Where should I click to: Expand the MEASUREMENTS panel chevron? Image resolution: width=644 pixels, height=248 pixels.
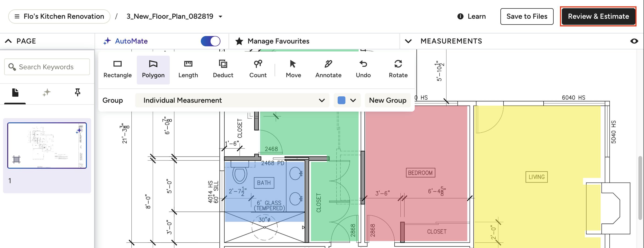point(408,41)
